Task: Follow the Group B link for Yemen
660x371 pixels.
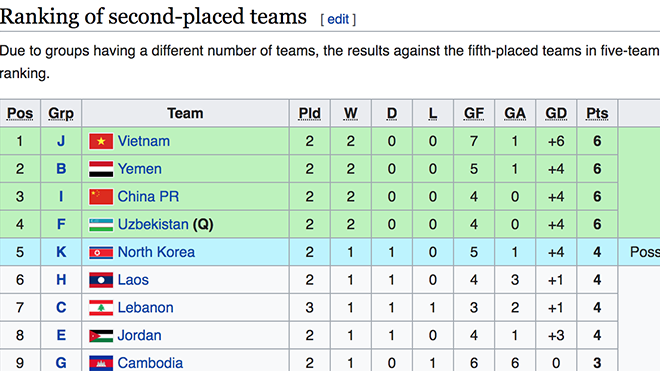Action: pos(61,169)
